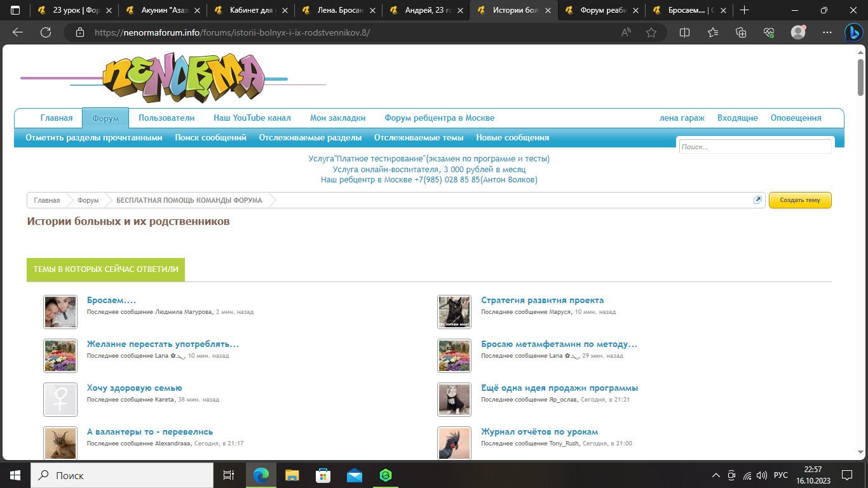The height and width of the screenshot is (488, 868).
Task: Switch to the Пользователи navigation tab
Action: pos(166,118)
